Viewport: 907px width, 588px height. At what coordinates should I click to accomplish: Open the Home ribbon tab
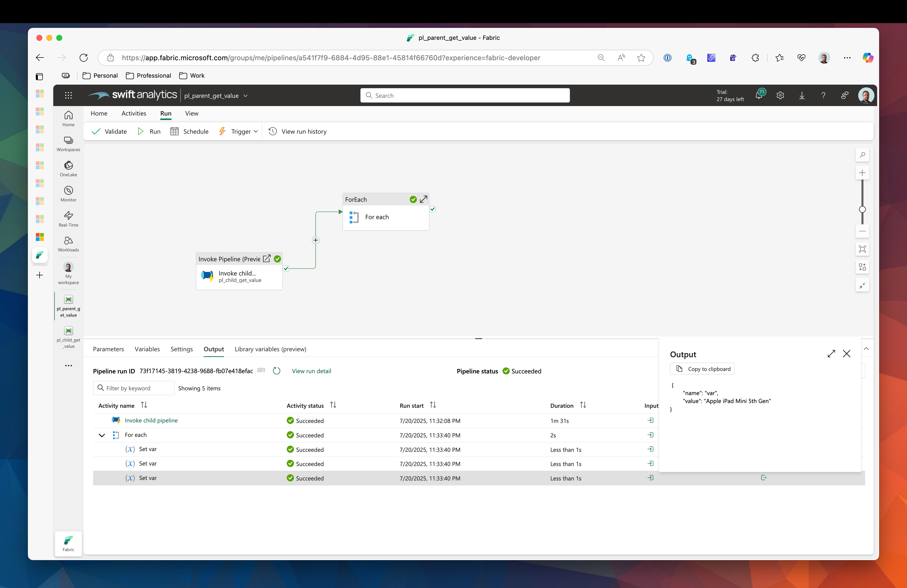(x=99, y=113)
